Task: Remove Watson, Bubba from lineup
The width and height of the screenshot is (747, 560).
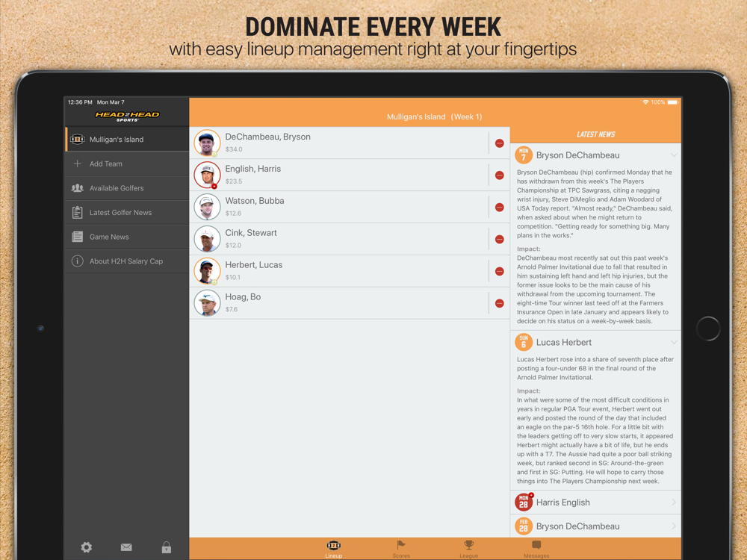Action: 499,207
